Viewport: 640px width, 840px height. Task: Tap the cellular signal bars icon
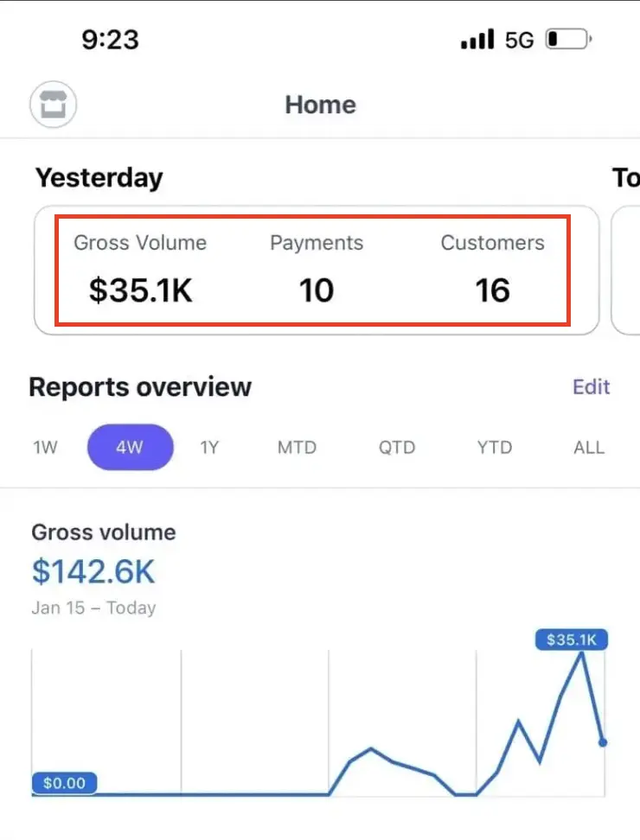pyautogui.click(x=477, y=39)
